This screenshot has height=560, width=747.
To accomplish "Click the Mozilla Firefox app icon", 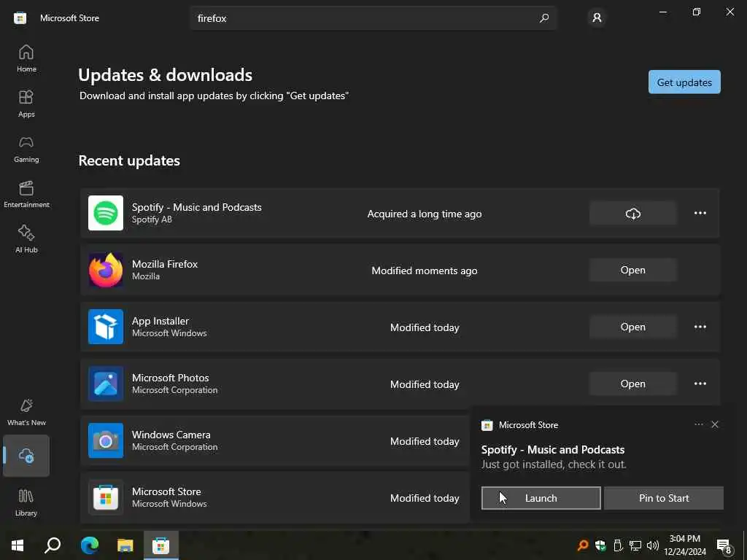I will pyautogui.click(x=106, y=270).
